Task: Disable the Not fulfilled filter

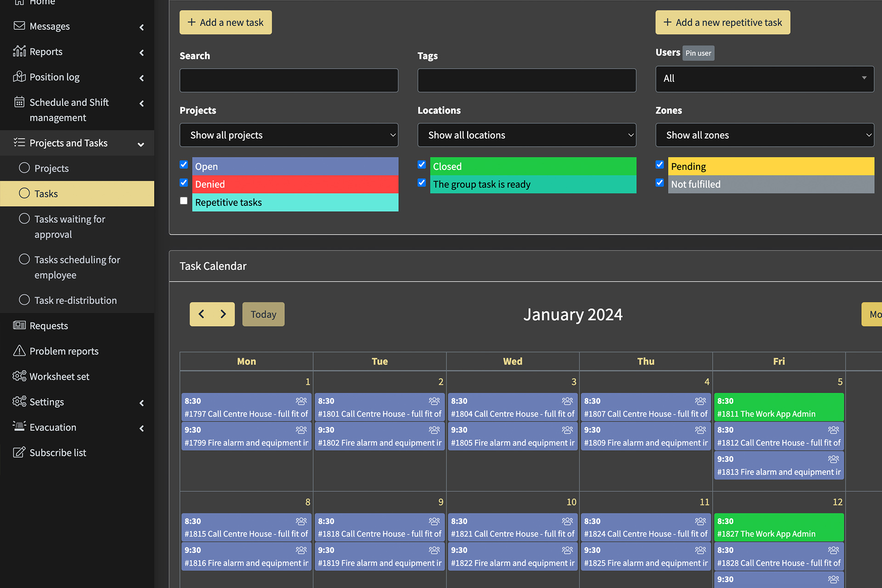Action: point(660,183)
